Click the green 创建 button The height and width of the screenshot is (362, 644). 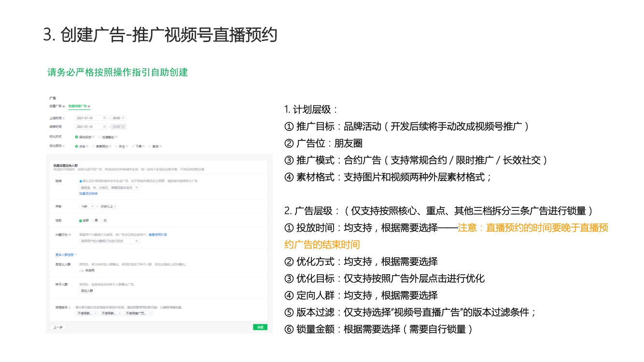260,327
